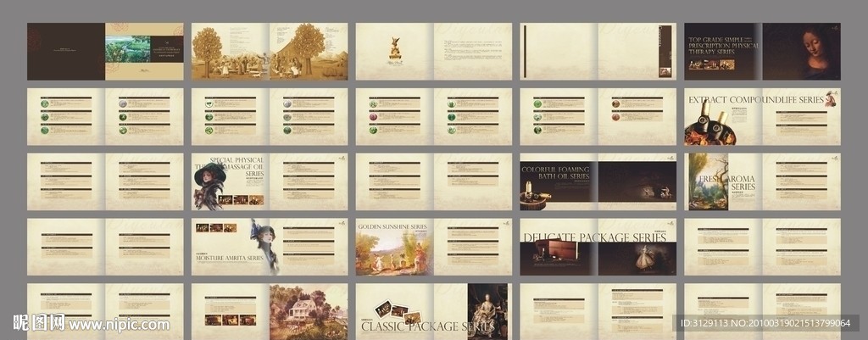Select the Fresh Aroma Series title
Screen dimensions: 868x340
click(726, 183)
